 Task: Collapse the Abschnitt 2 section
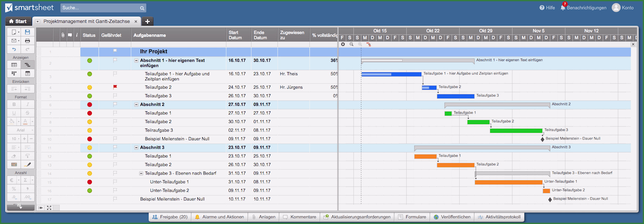point(136,105)
